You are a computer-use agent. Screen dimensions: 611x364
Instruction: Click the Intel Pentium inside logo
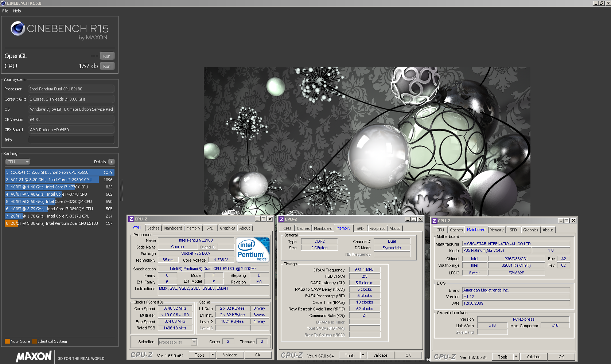click(x=253, y=250)
